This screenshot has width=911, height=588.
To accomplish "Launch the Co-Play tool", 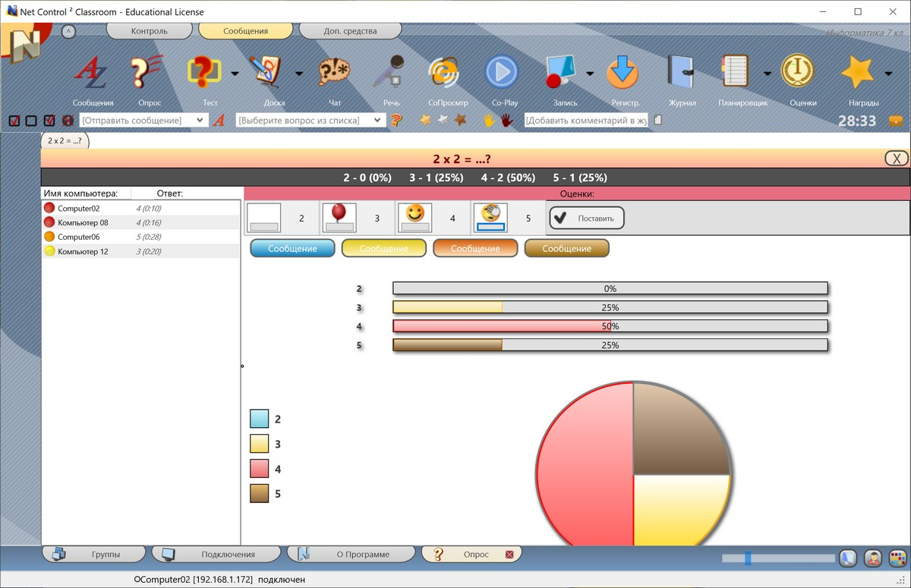I will (x=501, y=74).
